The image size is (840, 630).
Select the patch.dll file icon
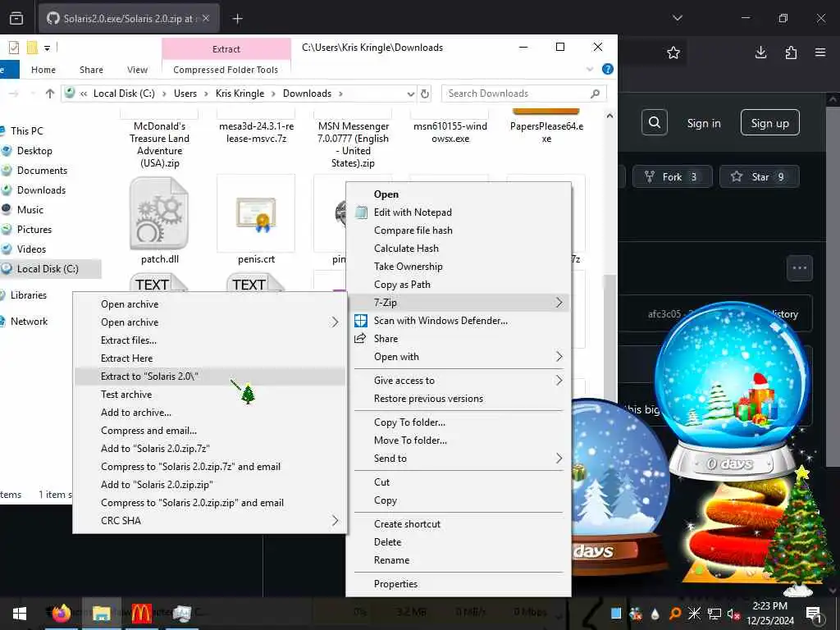pyautogui.click(x=159, y=213)
